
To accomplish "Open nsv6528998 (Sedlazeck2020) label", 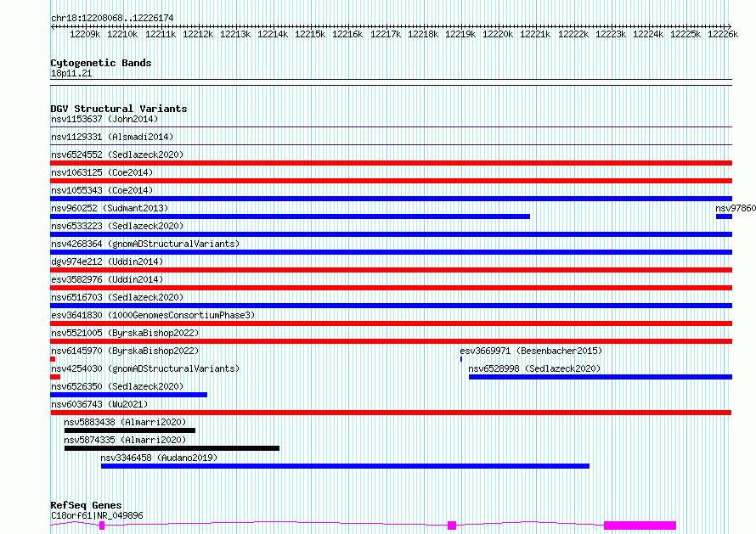I will pos(534,368).
